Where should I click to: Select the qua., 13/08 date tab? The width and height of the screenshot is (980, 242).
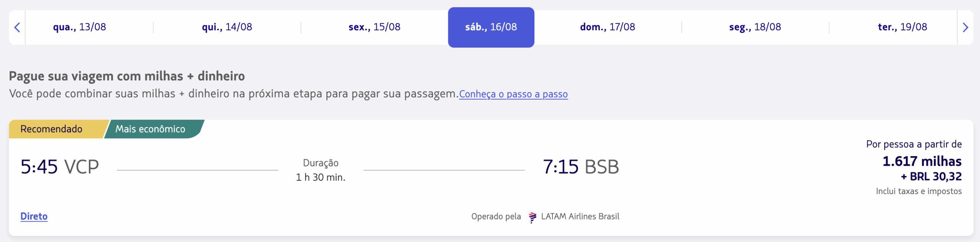(x=80, y=27)
